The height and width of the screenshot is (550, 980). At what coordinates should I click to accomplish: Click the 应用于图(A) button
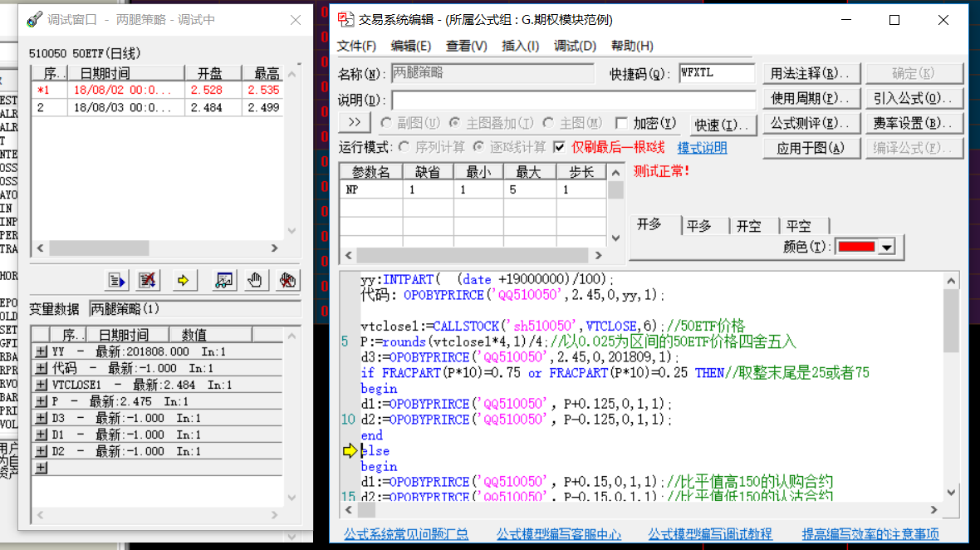point(811,148)
